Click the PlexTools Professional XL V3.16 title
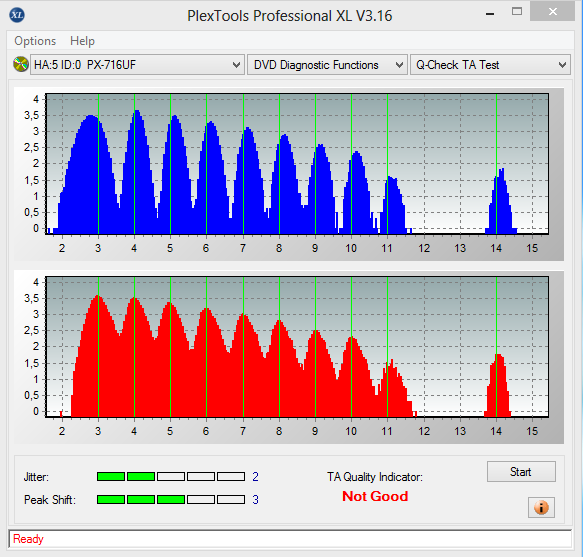The image size is (583, 557). (289, 16)
